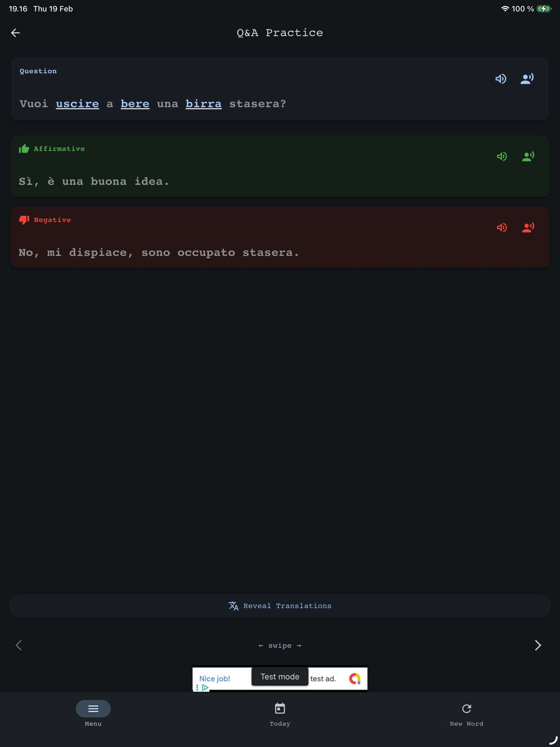Screen dimensions: 560x747
Task: Tap the green speak-aloud person icon
Action: (x=528, y=156)
